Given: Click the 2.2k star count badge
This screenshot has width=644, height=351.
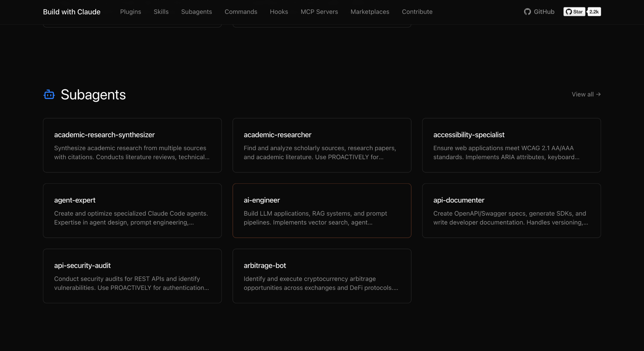Looking at the screenshot, I should [x=594, y=11].
